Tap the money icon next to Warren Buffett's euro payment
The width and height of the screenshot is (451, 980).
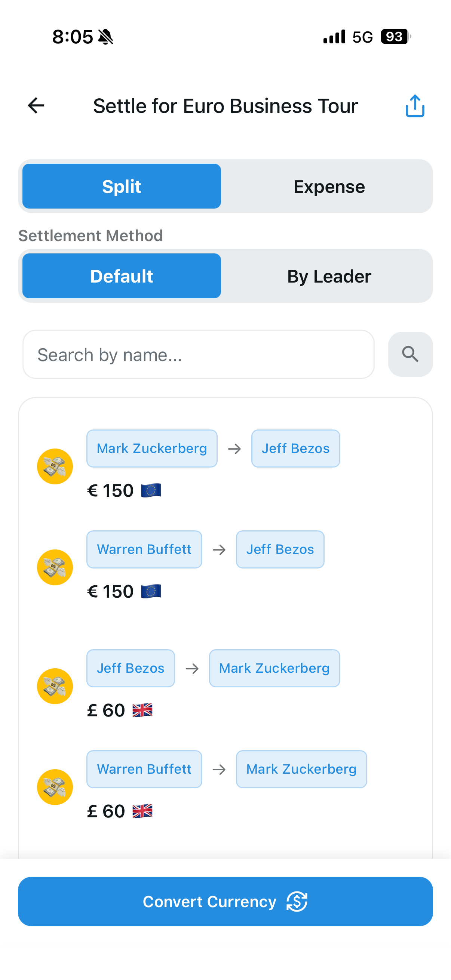click(x=55, y=567)
